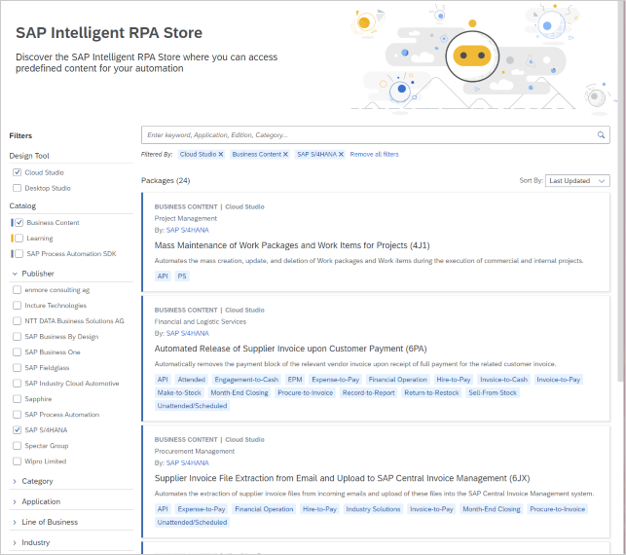Open Mass Maintenance of Work Packages (4J1)
626x555 pixels.
tap(292, 245)
